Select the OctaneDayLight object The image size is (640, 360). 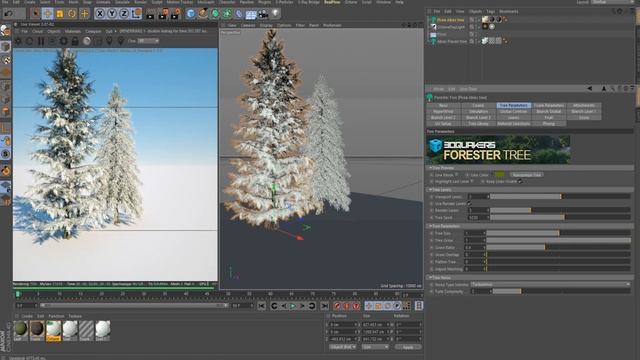451,27
